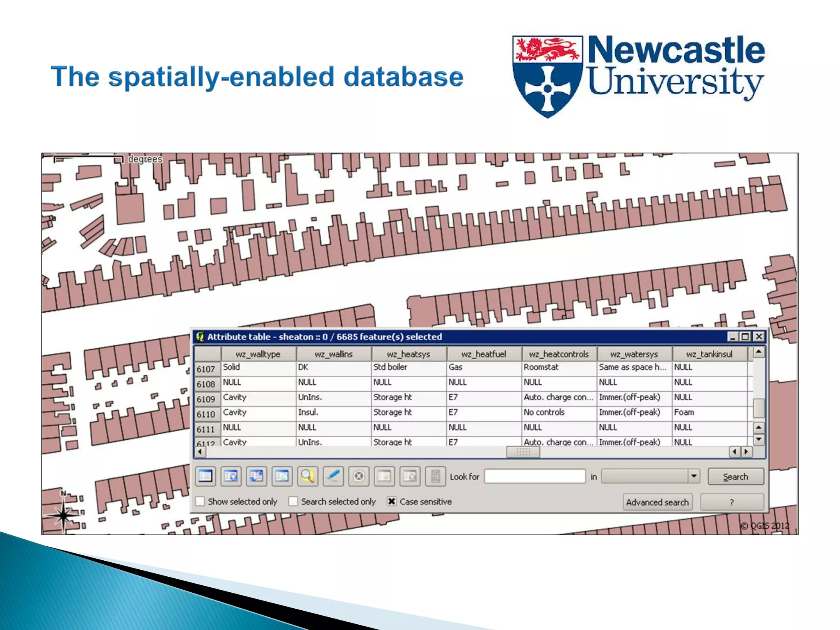Uncheck the Case sensitive checkbox
This screenshot has width=840, height=630.
coord(392,501)
